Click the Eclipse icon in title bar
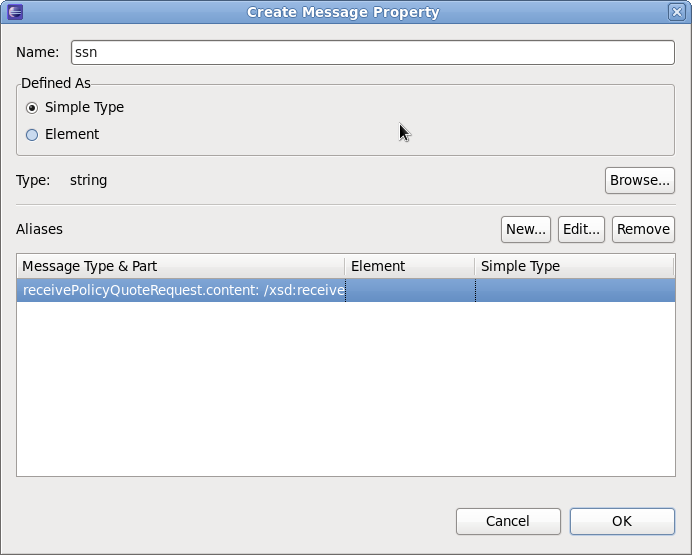 (15, 12)
